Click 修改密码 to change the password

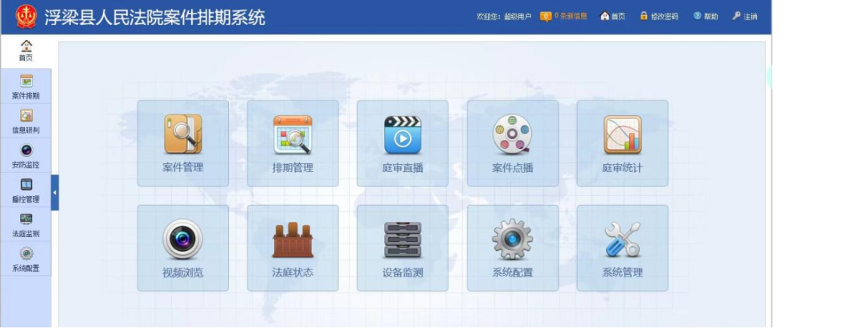(x=659, y=16)
